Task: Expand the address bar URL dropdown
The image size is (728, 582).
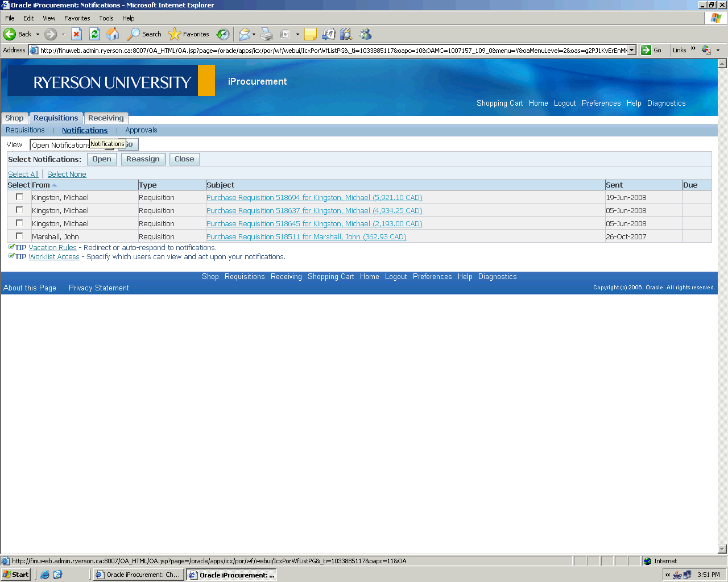Action: click(x=631, y=50)
